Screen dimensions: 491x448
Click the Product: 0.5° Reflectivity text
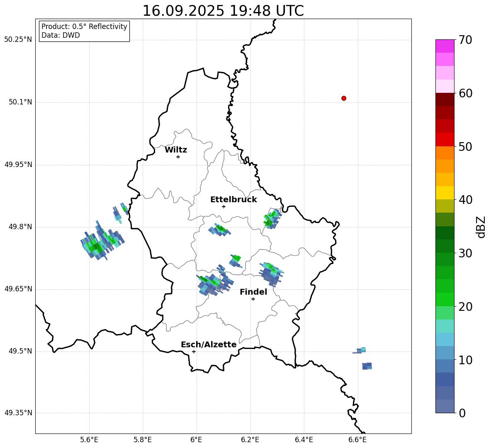click(x=84, y=27)
